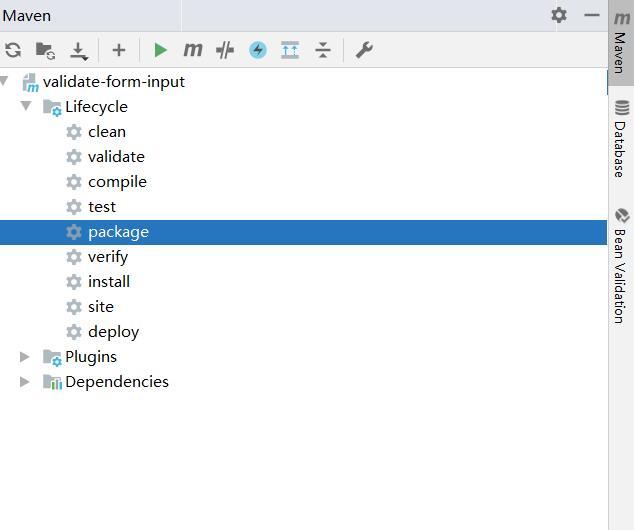This screenshot has height=530, width=634.
Task: Download sources and documentation icon
Action: point(79,51)
